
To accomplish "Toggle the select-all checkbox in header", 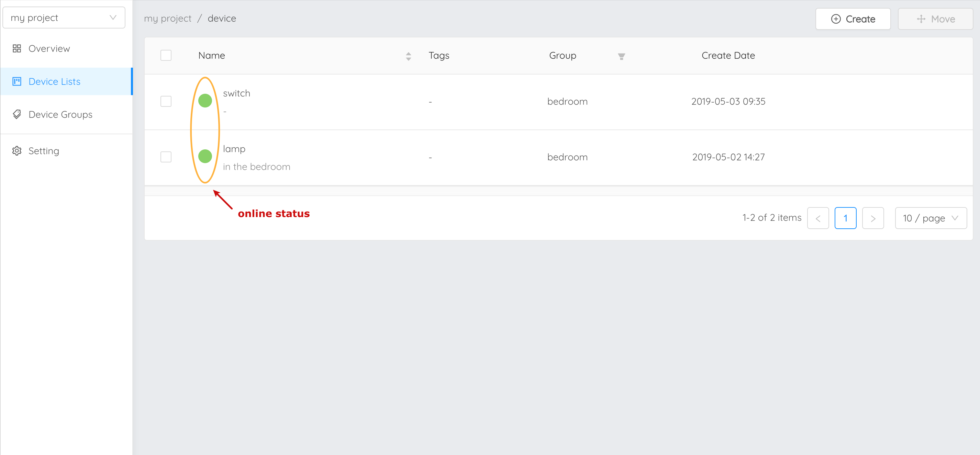I will tap(166, 56).
